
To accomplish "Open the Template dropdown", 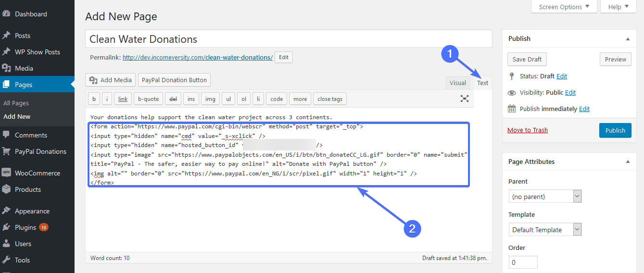I will click(545, 230).
